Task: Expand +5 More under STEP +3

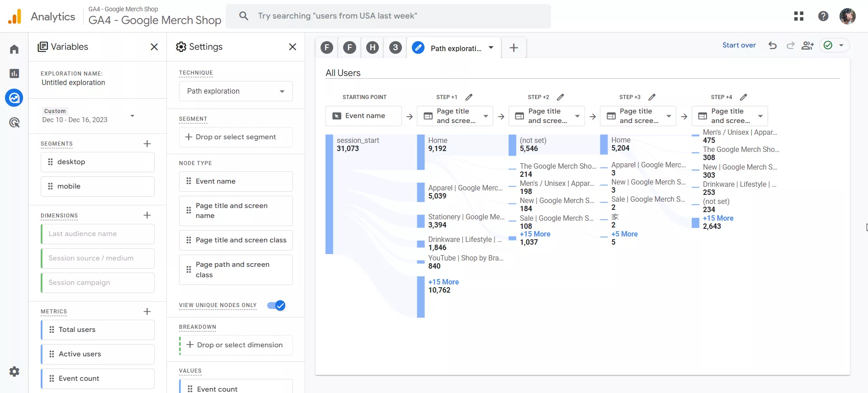Action: click(x=624, y=234)
